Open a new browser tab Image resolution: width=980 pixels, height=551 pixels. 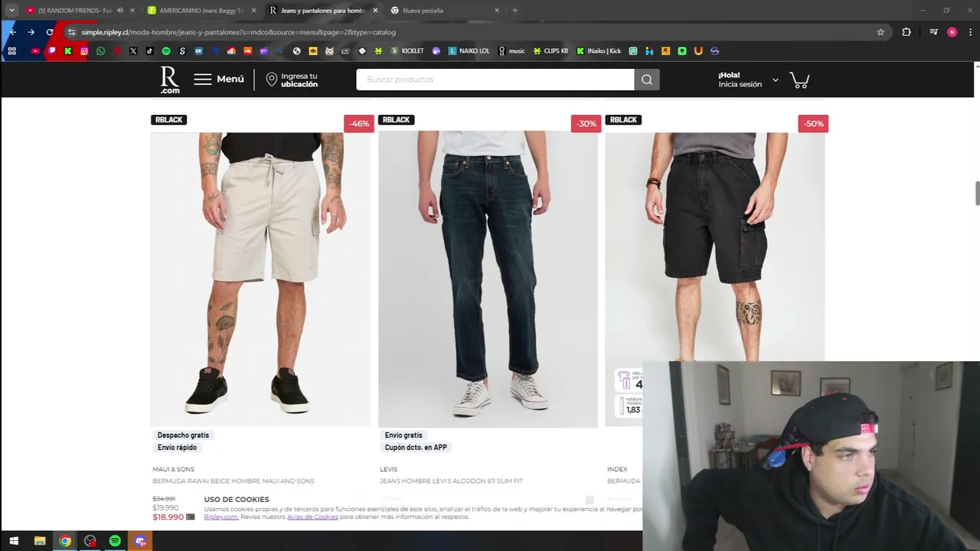(x=515, y=11)
